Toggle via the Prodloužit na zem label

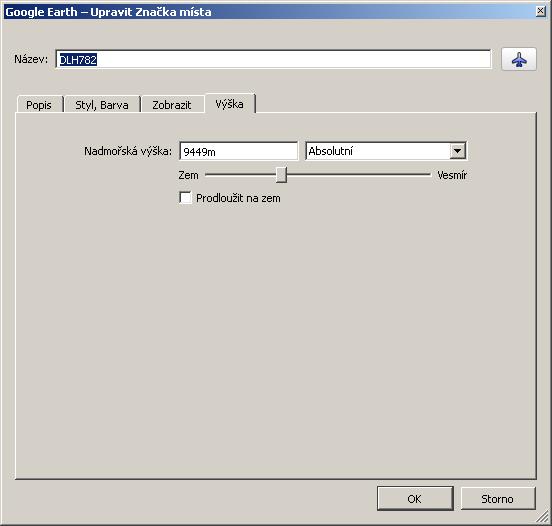[x=238, y=198]
